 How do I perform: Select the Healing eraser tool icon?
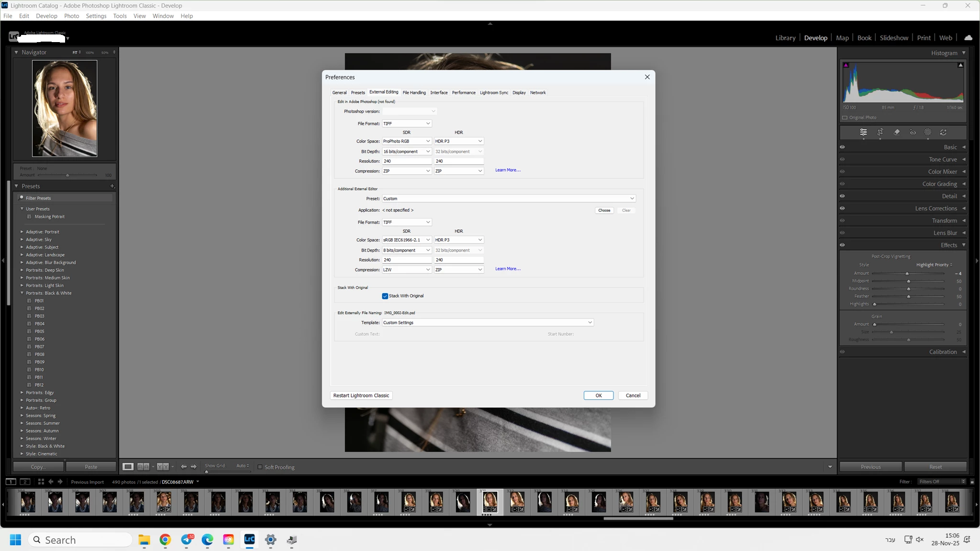[897, 132]
